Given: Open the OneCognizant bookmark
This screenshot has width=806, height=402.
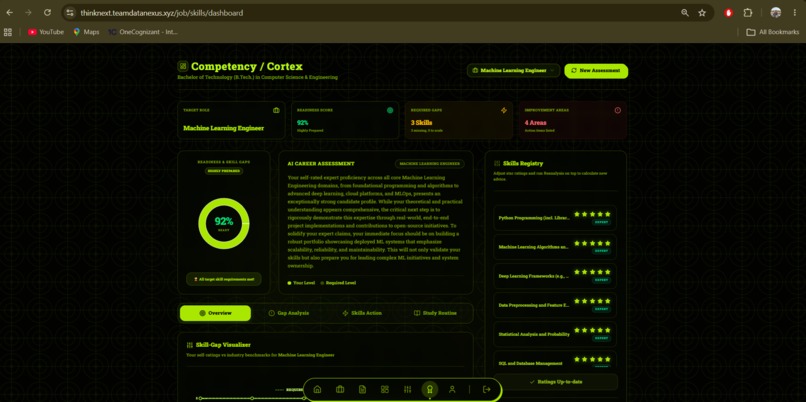Looking at the screenshot, I should tap(143, 32).
